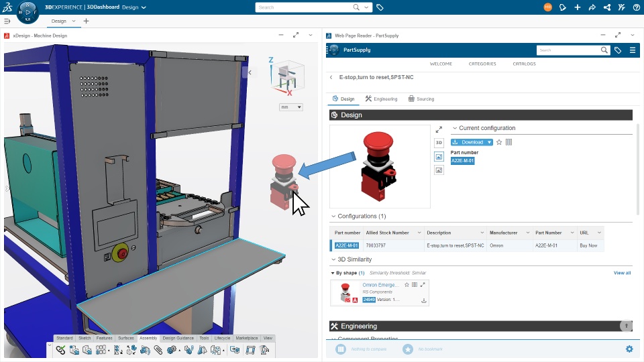This screenshot has height=362, width=644.
Task: Open the CATALOGS menu
Action: 524,64
